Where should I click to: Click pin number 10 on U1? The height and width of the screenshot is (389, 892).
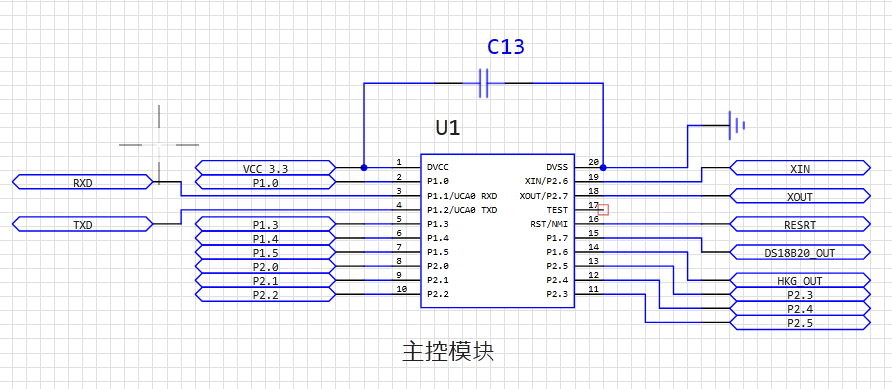click(x=401, y=289)
